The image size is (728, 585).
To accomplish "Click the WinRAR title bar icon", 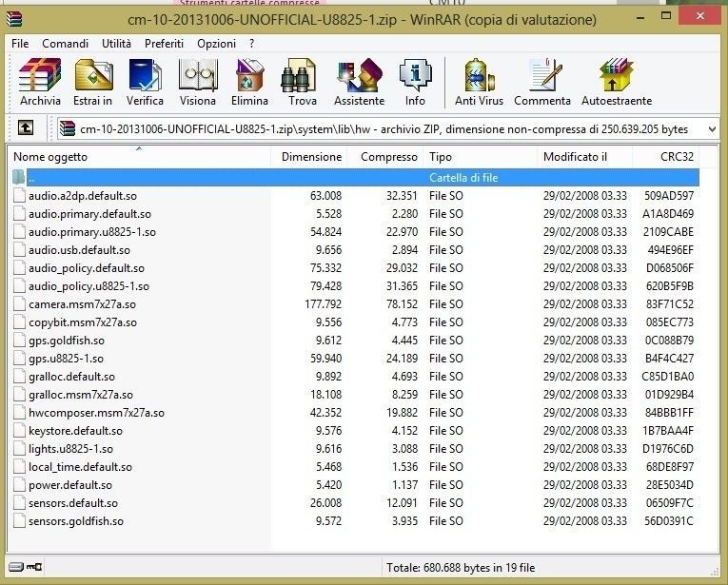I will (14, 19).
